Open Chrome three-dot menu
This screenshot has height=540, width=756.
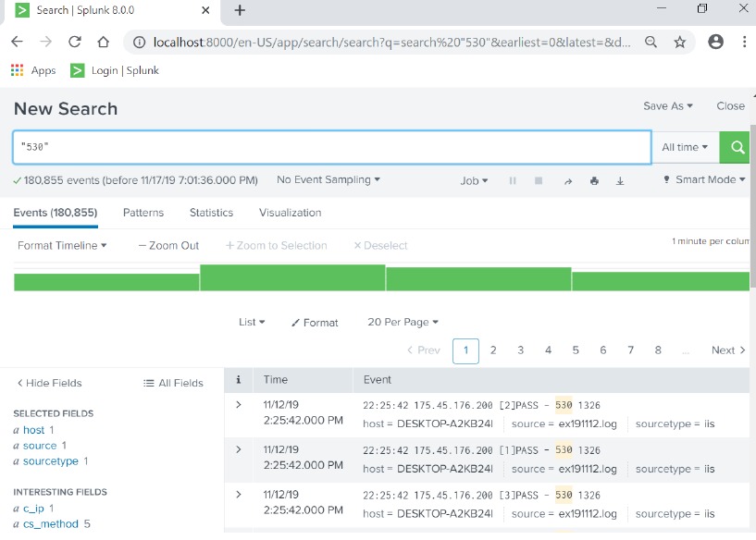pyautogui.click(x=744, y=42)
